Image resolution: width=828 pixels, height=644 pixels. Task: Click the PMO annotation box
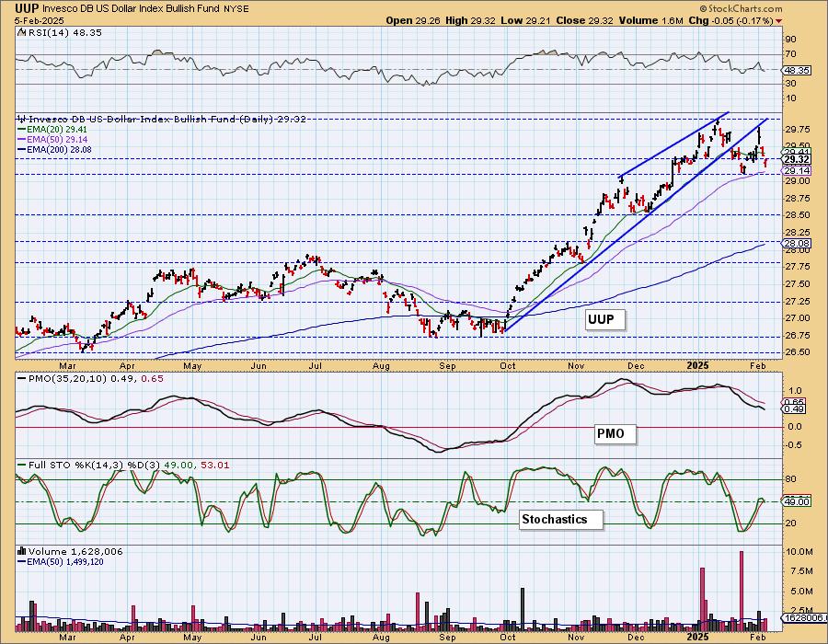click(x=615, y=434)
